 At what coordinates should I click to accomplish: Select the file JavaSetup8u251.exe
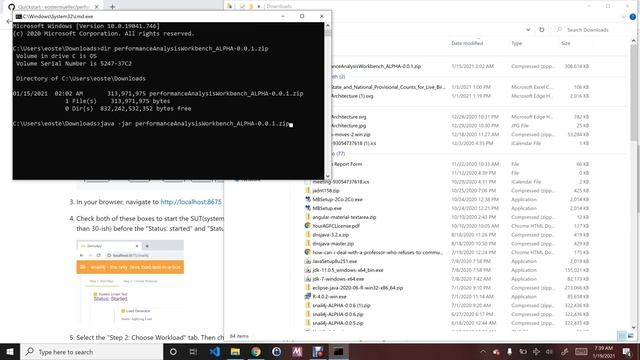tap(334, 261)
